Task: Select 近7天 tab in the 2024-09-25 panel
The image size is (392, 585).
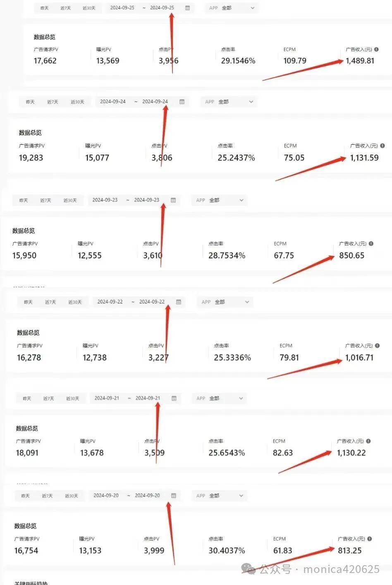Action: pyautogui.click(x=66, y=8)
